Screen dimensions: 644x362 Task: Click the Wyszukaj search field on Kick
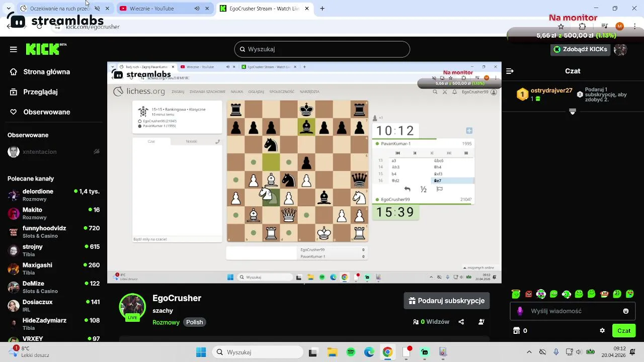322,49
